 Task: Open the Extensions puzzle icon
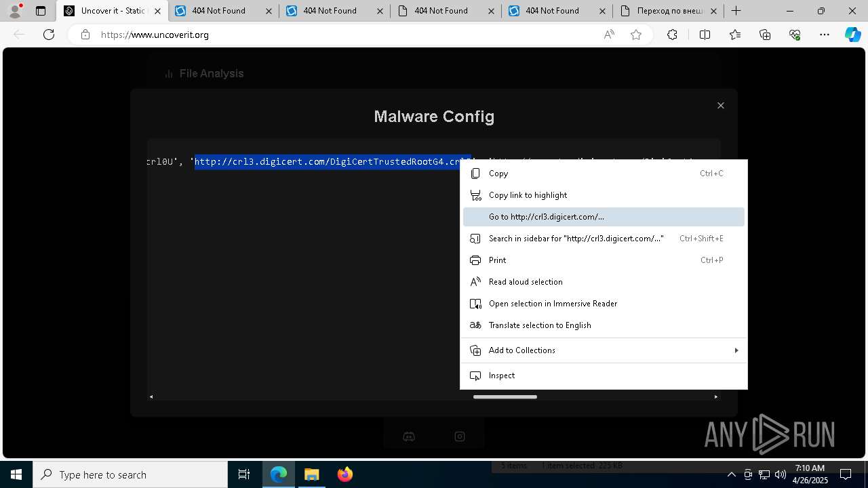672,35
